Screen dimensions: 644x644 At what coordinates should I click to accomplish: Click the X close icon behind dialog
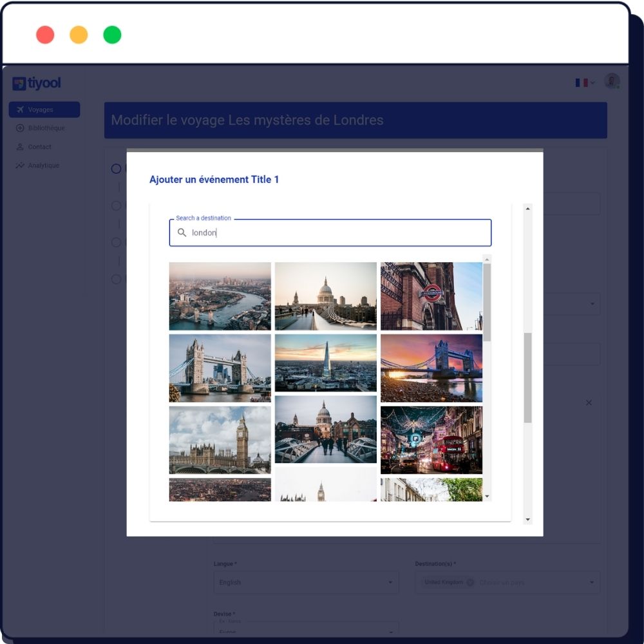tap(589, 403)
